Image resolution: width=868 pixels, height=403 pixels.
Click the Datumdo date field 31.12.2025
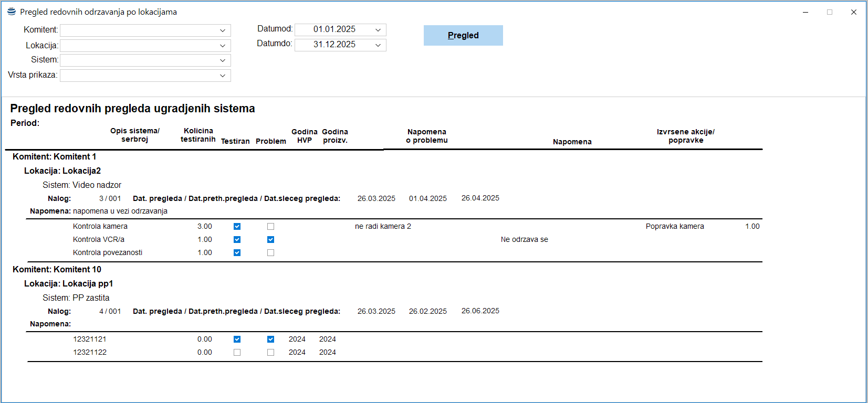334,45
